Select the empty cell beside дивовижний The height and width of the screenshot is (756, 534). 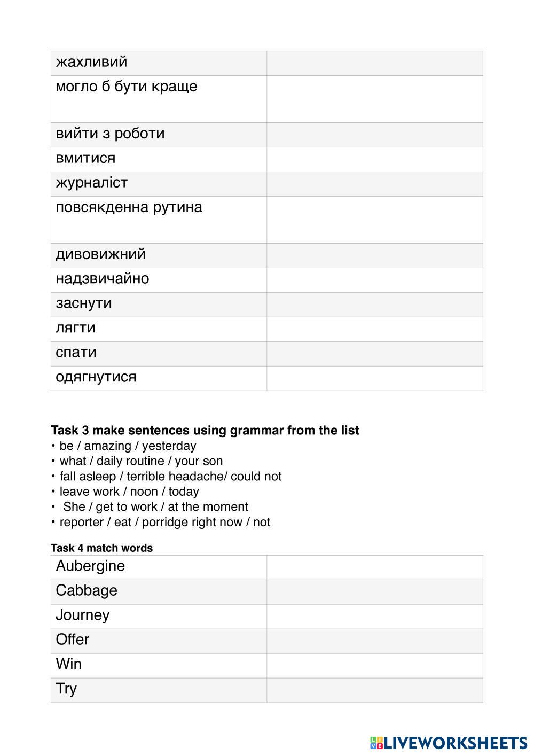coord(374,255)
